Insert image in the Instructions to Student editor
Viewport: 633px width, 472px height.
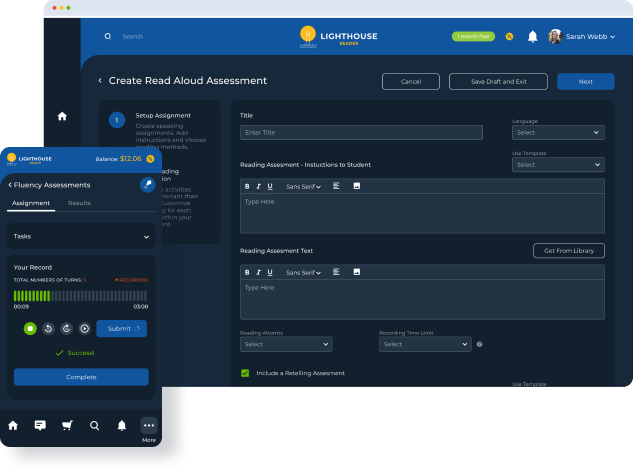click(357, 186)
